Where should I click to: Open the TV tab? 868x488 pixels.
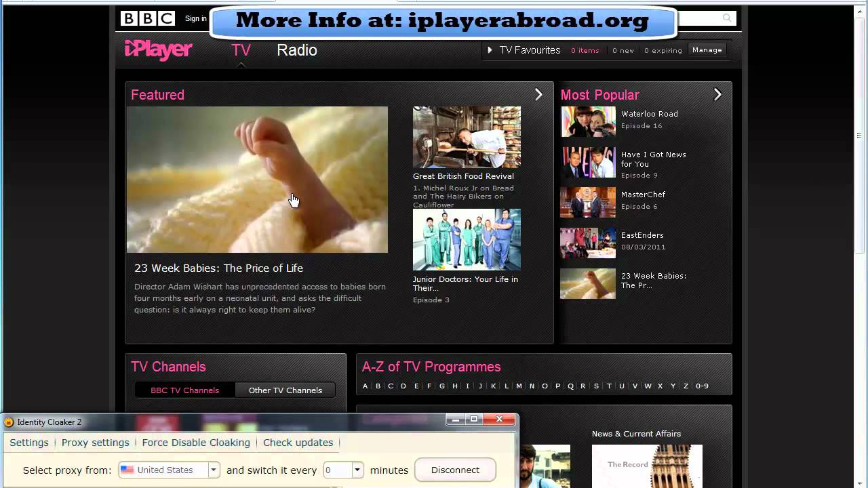coord(241,50)
